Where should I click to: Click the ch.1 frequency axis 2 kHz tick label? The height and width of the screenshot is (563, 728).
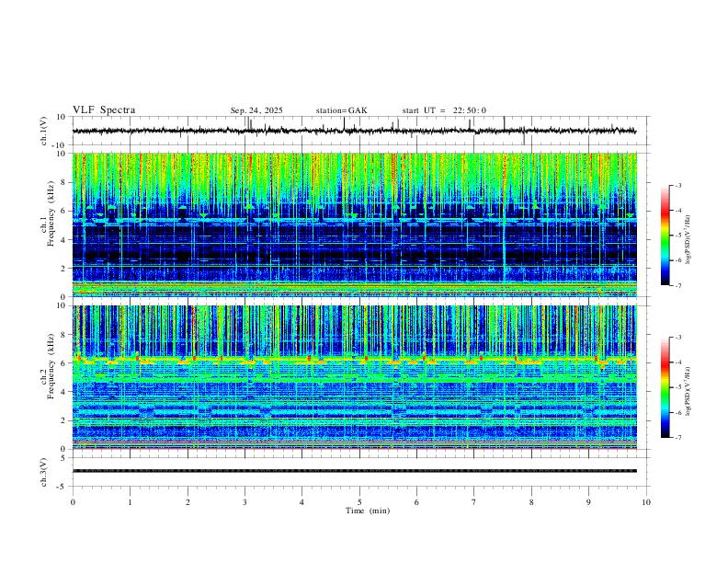(64, 268)
